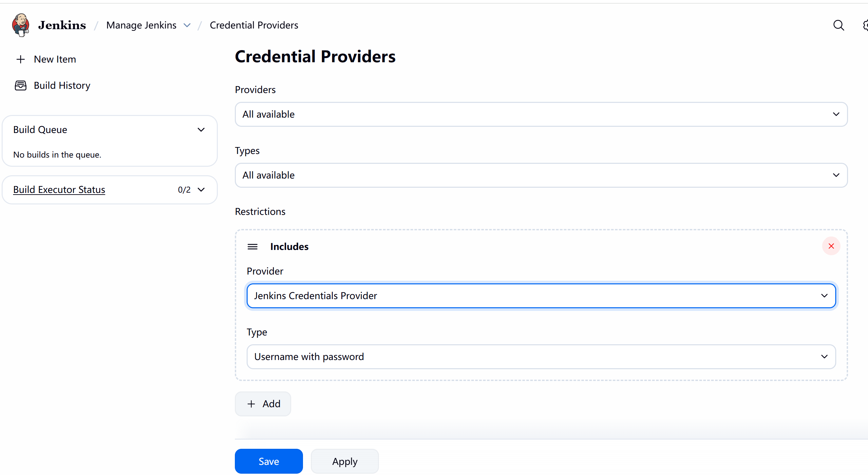Click the plus icon on Add button
Screen dimensions: 868x475
pos(251,404)
